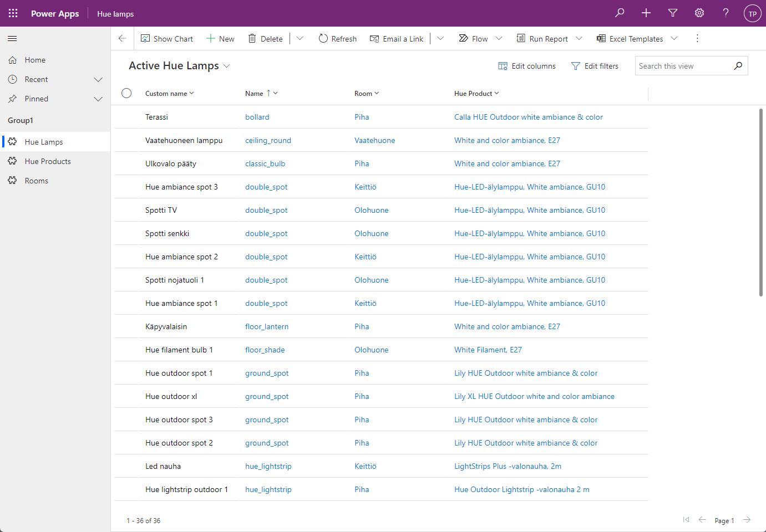Screen dimensions: 766x532
Task: Open the Excel Templates dropdown arrow
Action: pyautogui.click(x=674, y=39)
